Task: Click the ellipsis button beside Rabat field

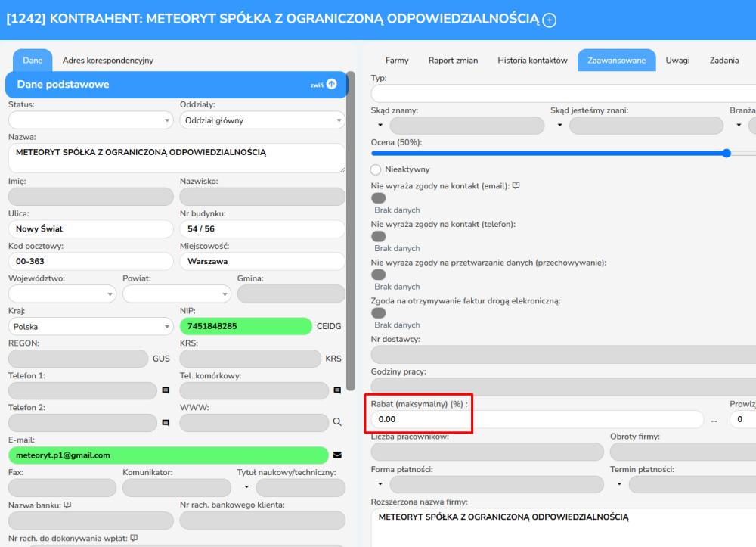Action: [714, 420]
